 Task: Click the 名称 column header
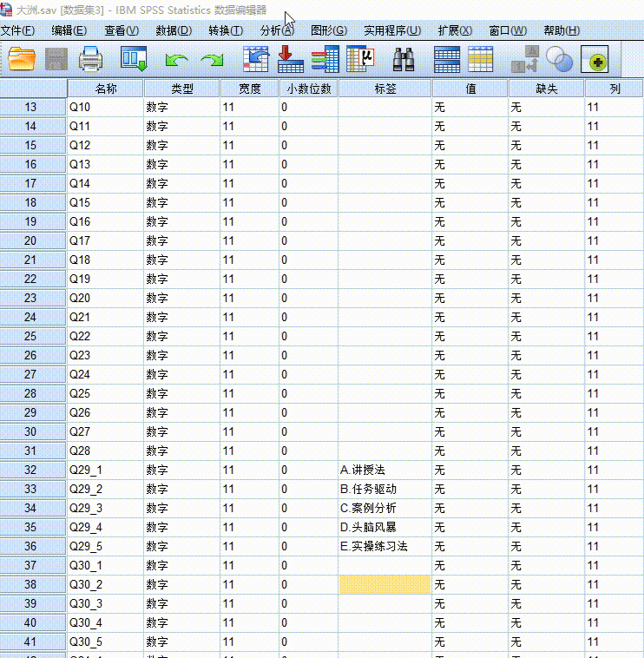[105, 89]
